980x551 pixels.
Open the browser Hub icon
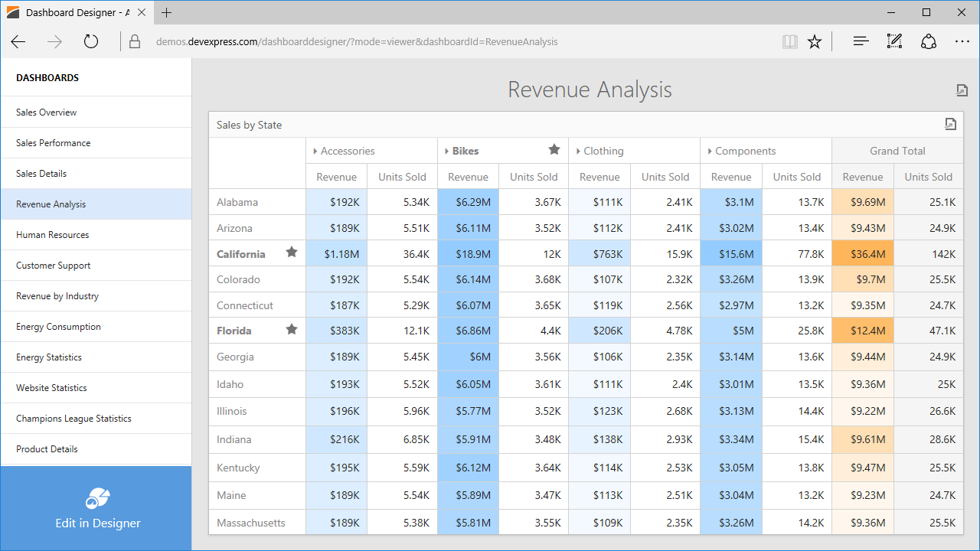pos(861,42)
